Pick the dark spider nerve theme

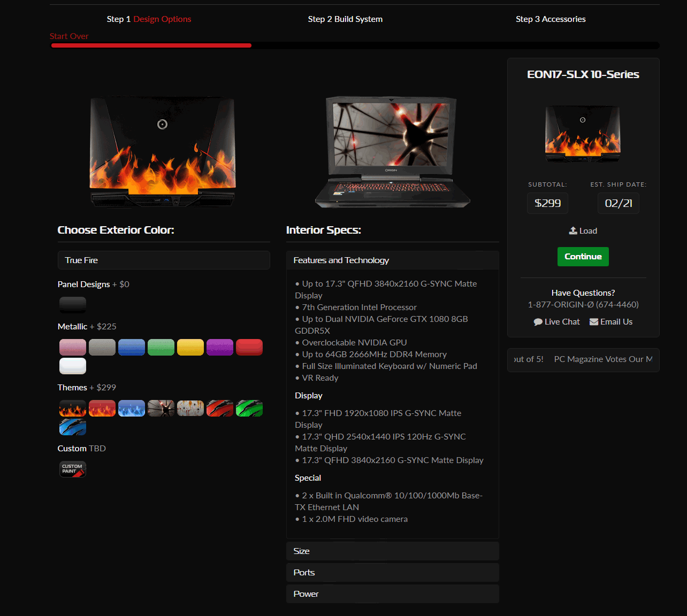click(x=161, y=409)
